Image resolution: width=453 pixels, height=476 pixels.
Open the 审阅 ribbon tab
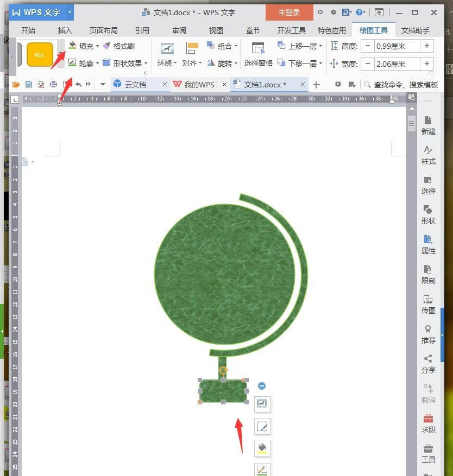point(179,30)
